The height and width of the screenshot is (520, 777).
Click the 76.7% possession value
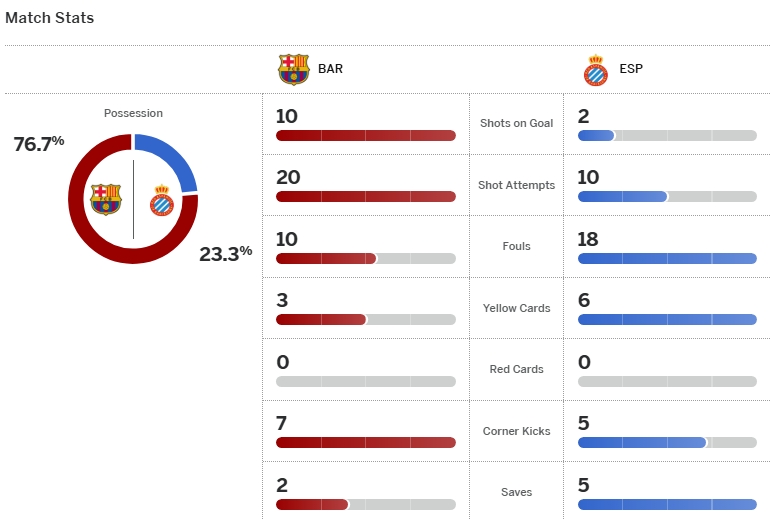click(38, 144)
